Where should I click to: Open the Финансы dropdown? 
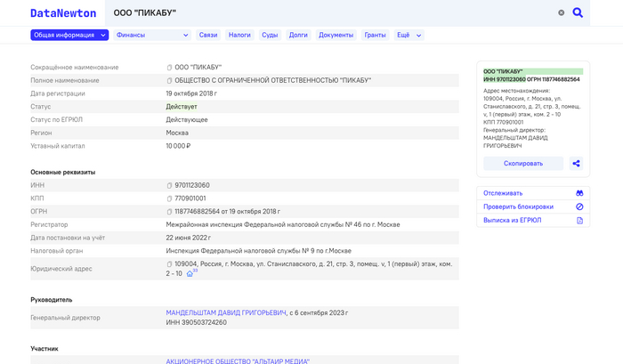click(x=152, y=35)
